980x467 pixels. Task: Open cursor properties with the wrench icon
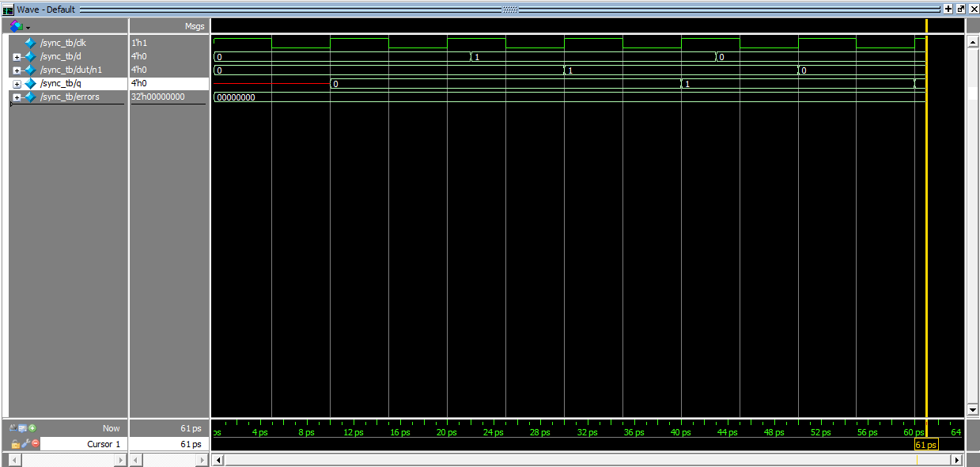[x=25, y=443]
